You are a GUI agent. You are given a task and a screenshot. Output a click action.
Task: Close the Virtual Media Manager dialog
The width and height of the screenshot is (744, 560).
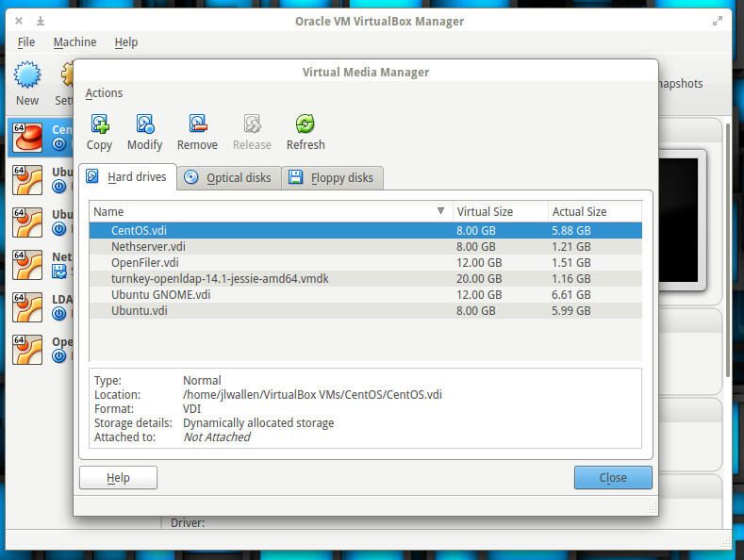613,477
